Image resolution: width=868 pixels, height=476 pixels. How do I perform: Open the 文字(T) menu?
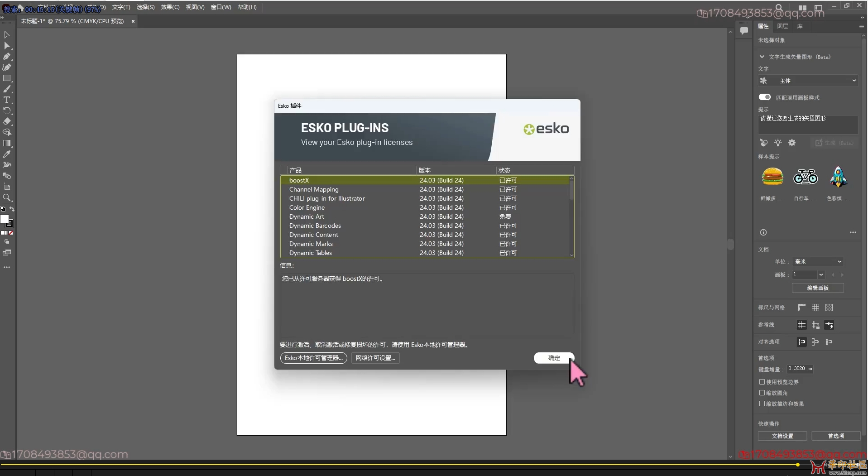121,7
